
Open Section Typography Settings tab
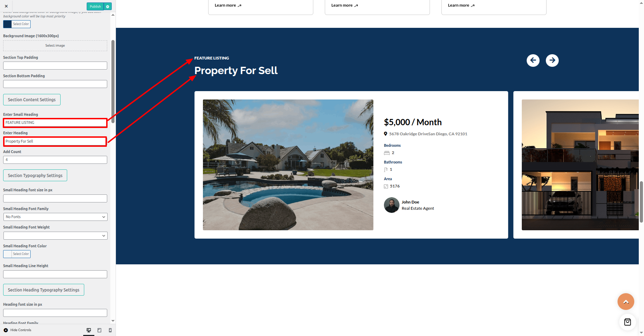[x=35, y=176]
